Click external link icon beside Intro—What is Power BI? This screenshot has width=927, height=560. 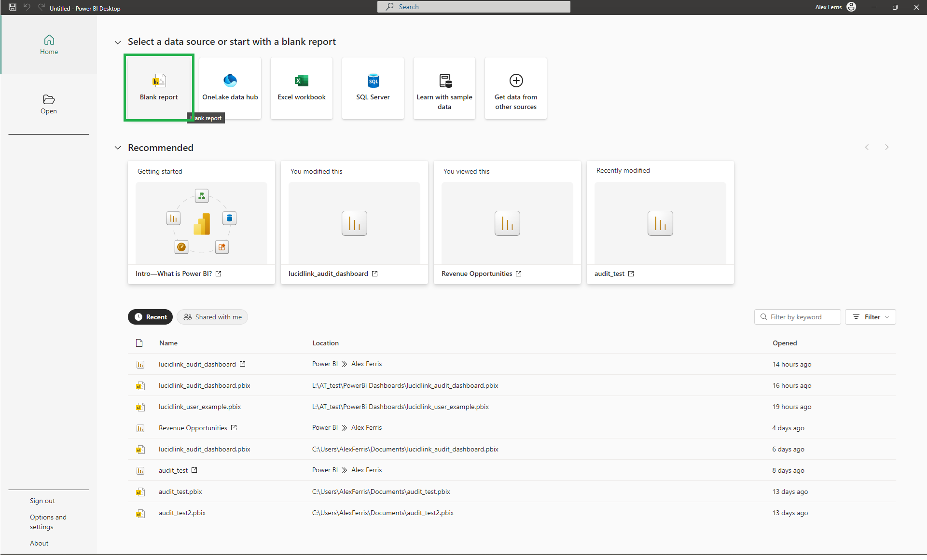219,273
